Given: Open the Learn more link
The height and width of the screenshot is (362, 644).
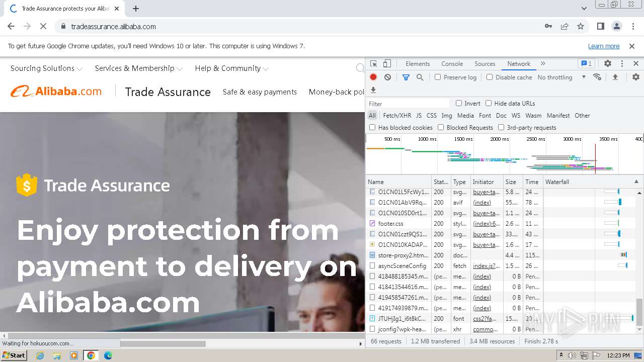Looking at the screenshot, I should pos(604,46).
